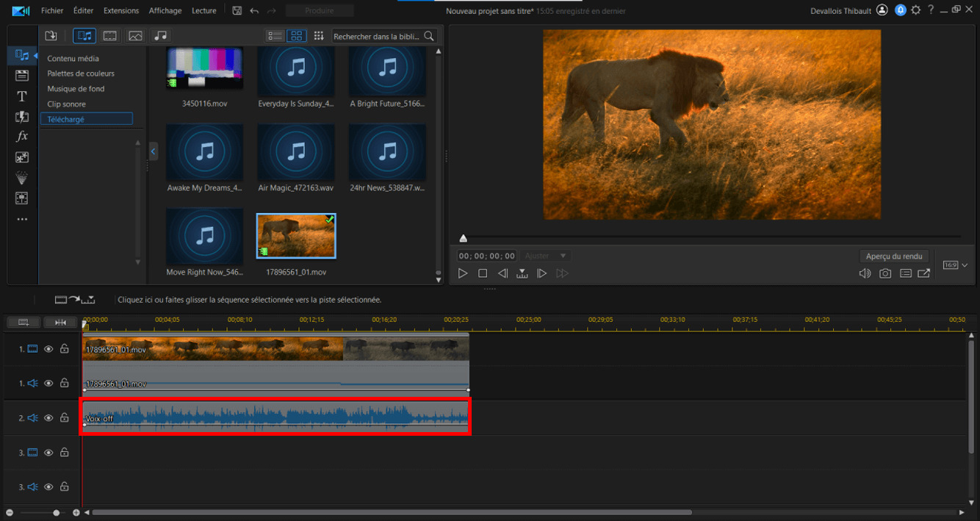
Task: Play the preview
Action: pos(463,273)
